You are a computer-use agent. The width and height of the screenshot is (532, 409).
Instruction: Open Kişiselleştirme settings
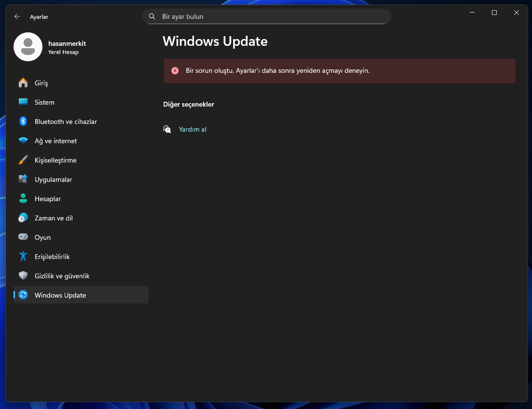click(81, 160)
